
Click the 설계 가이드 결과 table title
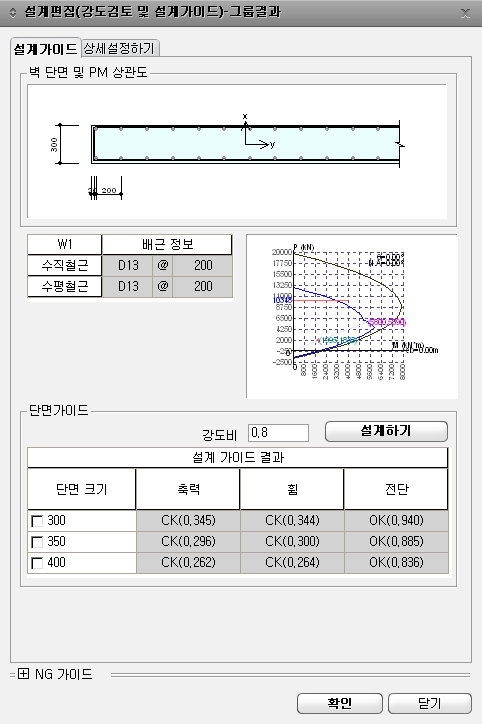click(x=238, y=458)
